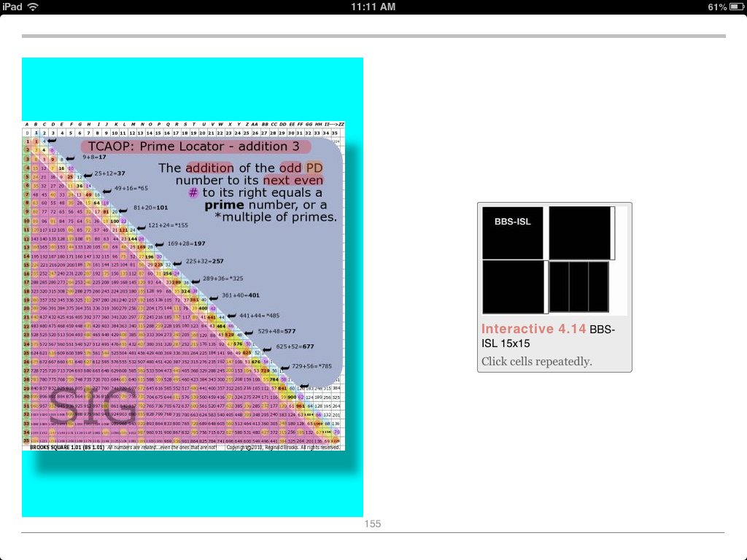
Task: Click the 'Click cells repeatedly.' instruction text
Action: (x=537, y=362)
